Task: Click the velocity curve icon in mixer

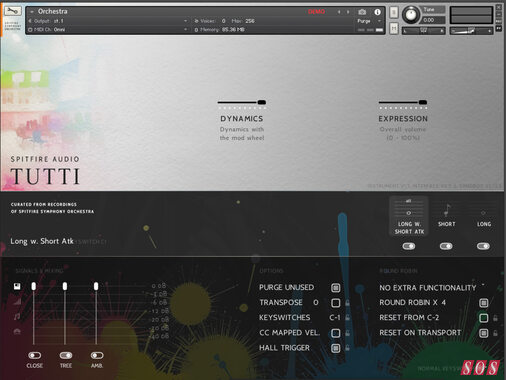Action: point(17,301)
